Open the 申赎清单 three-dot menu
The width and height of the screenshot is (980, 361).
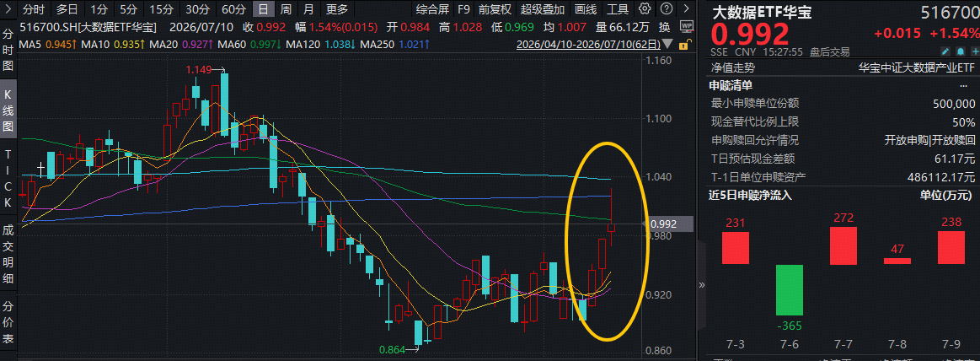click(963, 86)
